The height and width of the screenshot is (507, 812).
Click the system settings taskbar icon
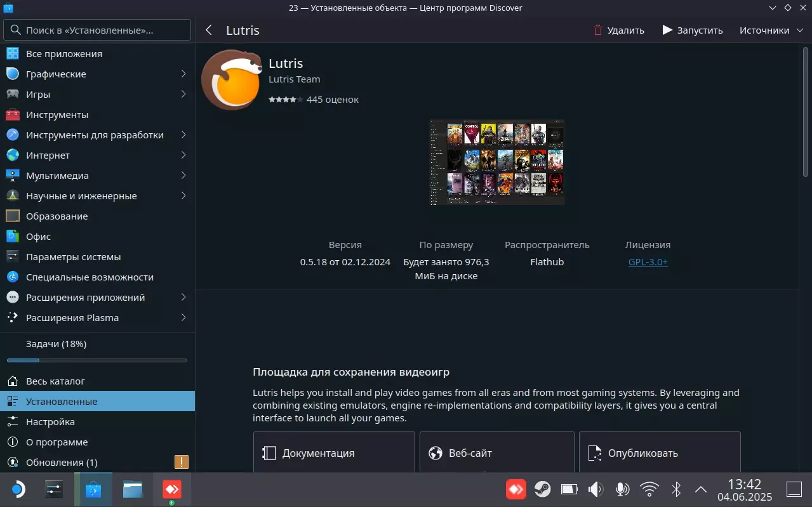click(x=55, y=489)
